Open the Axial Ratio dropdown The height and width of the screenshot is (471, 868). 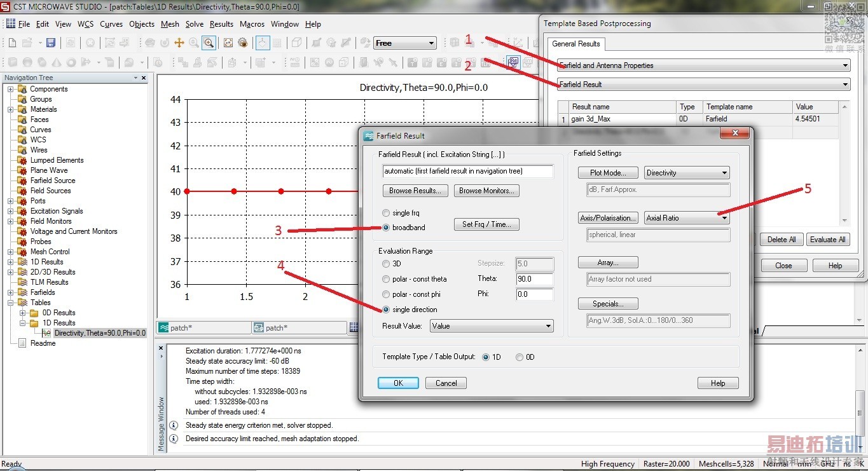(x=687, y=218)
